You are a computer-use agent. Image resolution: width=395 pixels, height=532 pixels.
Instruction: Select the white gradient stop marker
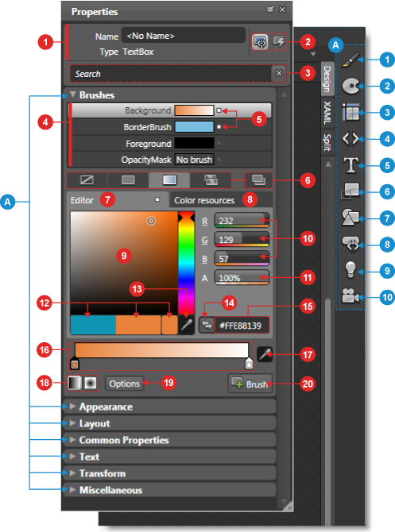(249, 364)
